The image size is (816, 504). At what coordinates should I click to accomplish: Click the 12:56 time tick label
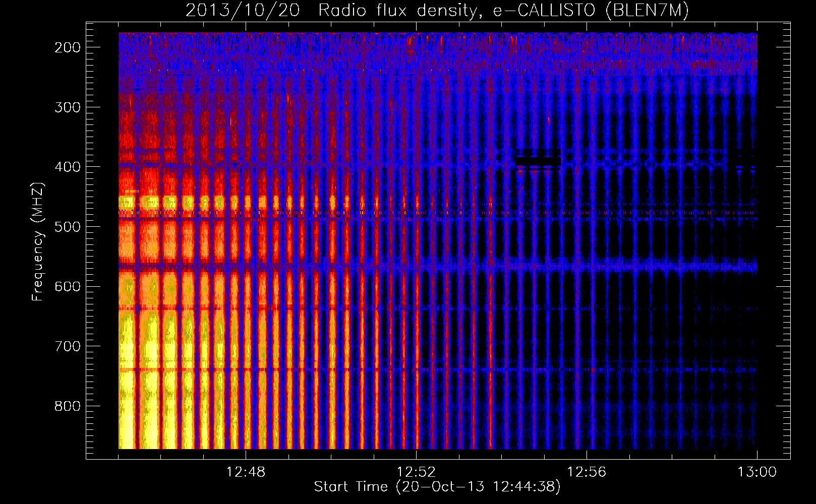[587, 472]
